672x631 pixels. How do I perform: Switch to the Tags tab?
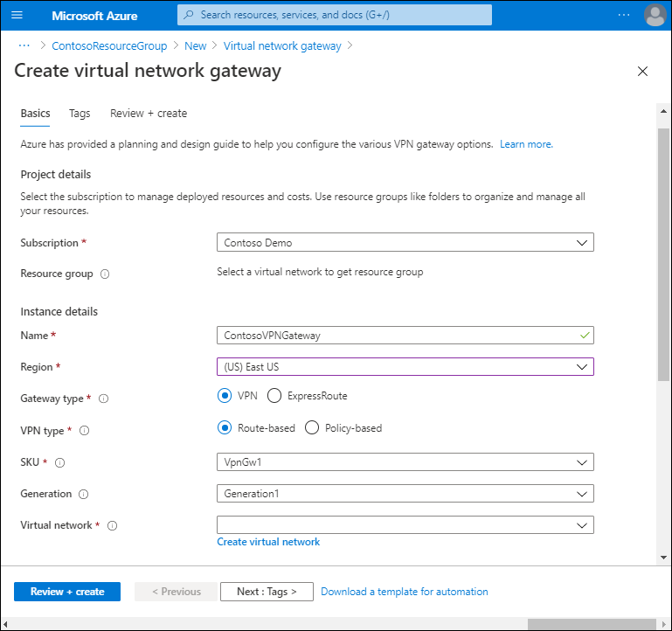point(80,114)
